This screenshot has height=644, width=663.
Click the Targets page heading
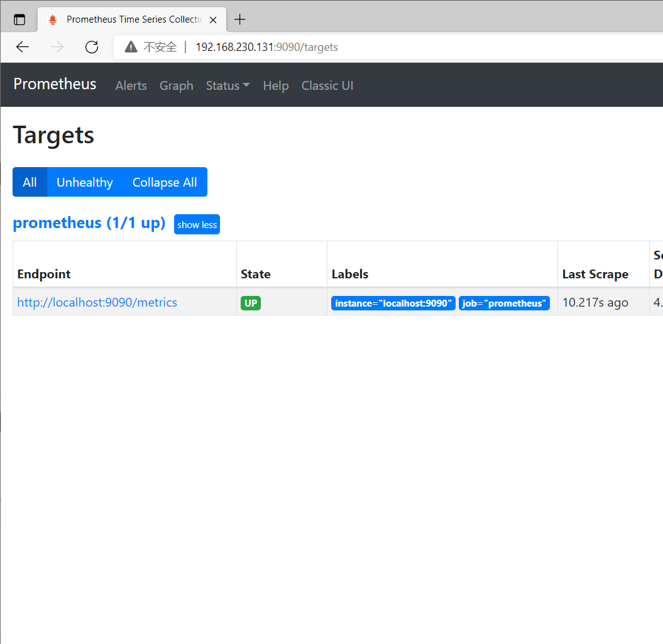tap(53, 135)
